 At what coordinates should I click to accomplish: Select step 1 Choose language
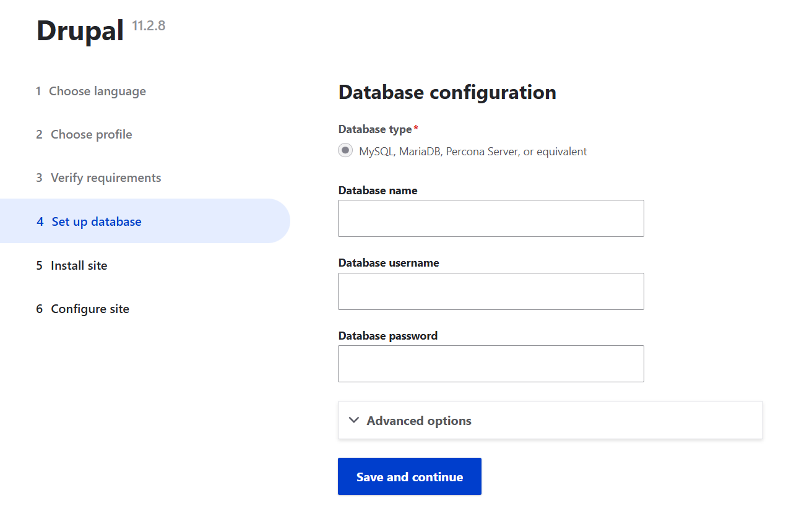[x=97, y=92]
